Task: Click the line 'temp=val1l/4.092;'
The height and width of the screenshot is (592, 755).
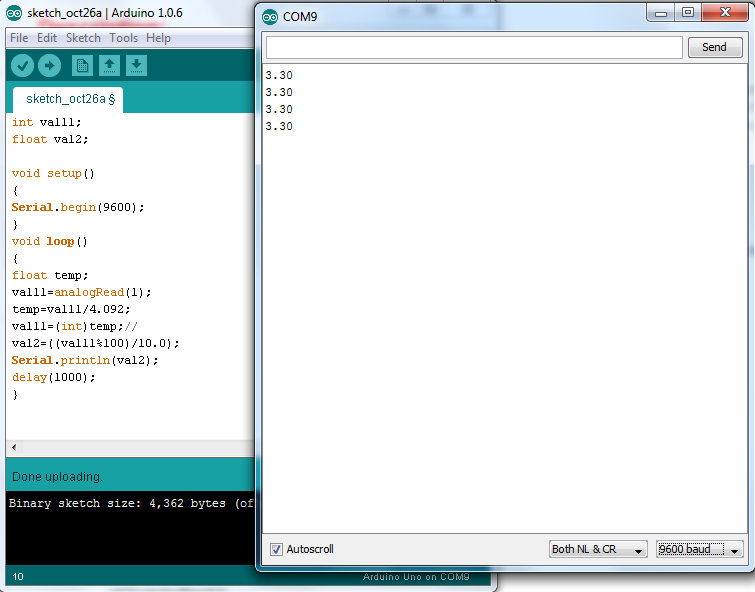Action: [71, 309]
